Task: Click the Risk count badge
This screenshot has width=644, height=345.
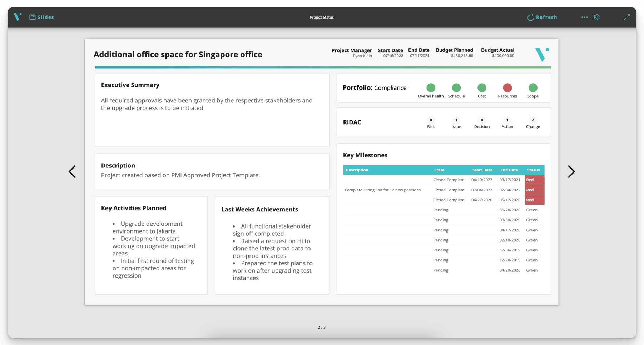Action: pyautogui.click(x=431, y=120)
